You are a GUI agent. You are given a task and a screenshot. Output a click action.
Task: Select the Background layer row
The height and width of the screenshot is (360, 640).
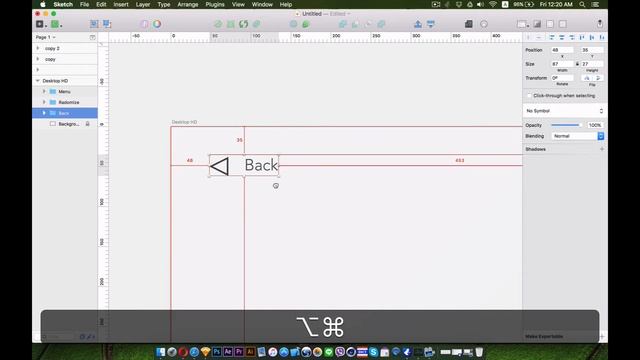(x=65, y=124)
